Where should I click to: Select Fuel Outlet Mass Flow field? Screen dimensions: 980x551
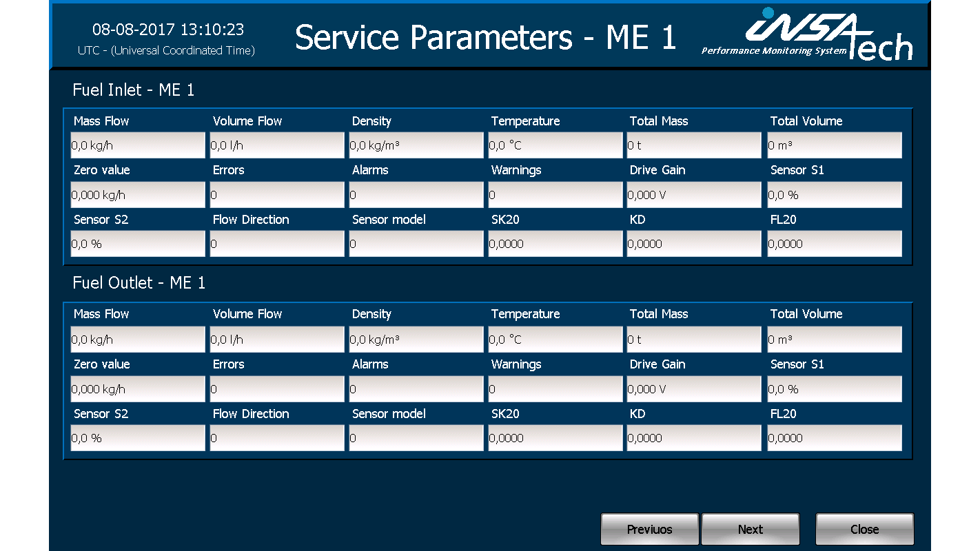(138, 340)
